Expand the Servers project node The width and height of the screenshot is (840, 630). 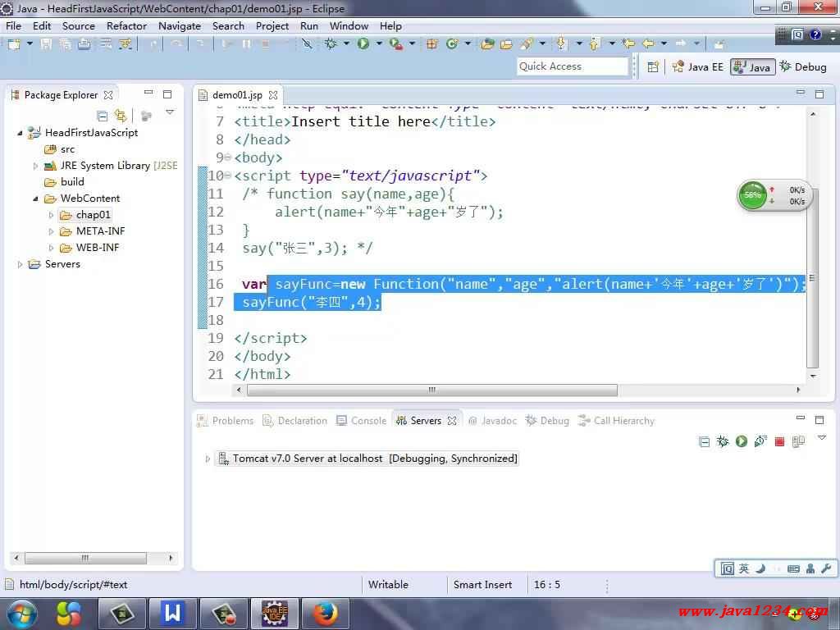[21, 264]
